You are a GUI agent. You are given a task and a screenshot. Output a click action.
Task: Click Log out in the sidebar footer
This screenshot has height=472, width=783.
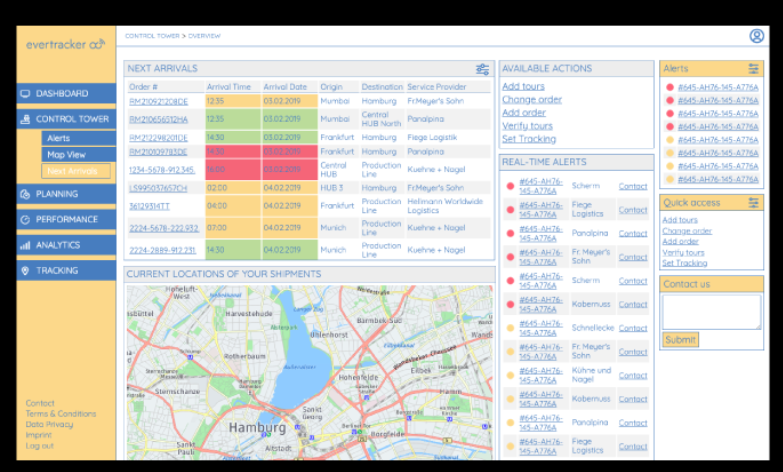click(39, 446)
